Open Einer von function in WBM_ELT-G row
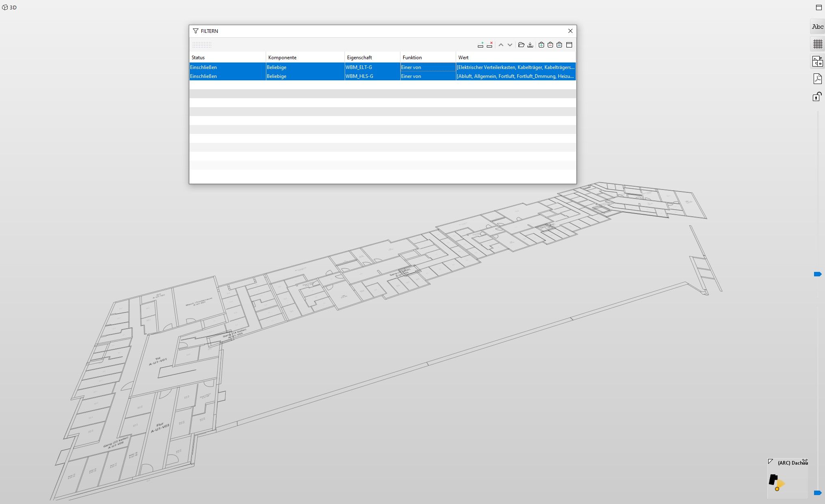 [x=428, y=67]
